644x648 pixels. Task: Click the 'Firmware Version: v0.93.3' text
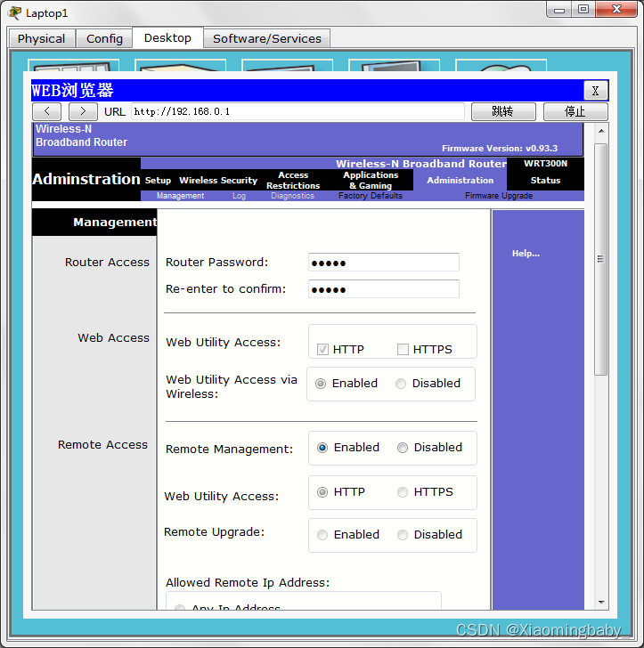point(499,149)
